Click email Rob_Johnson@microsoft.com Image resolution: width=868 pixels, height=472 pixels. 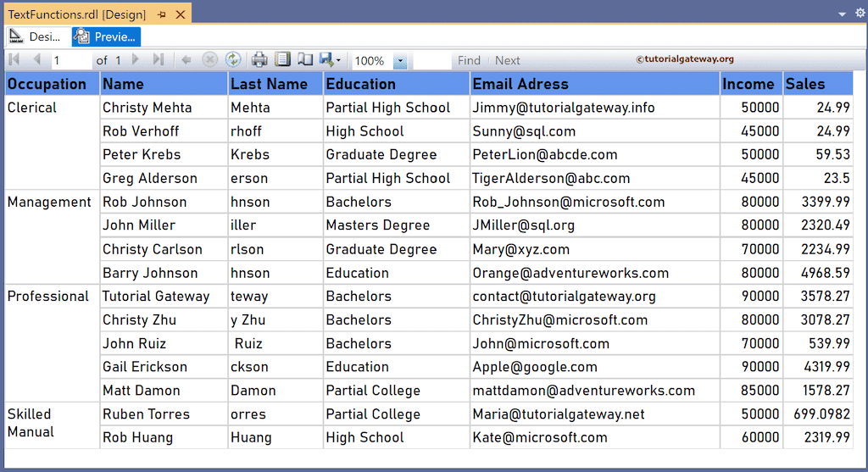click(569, 202)
